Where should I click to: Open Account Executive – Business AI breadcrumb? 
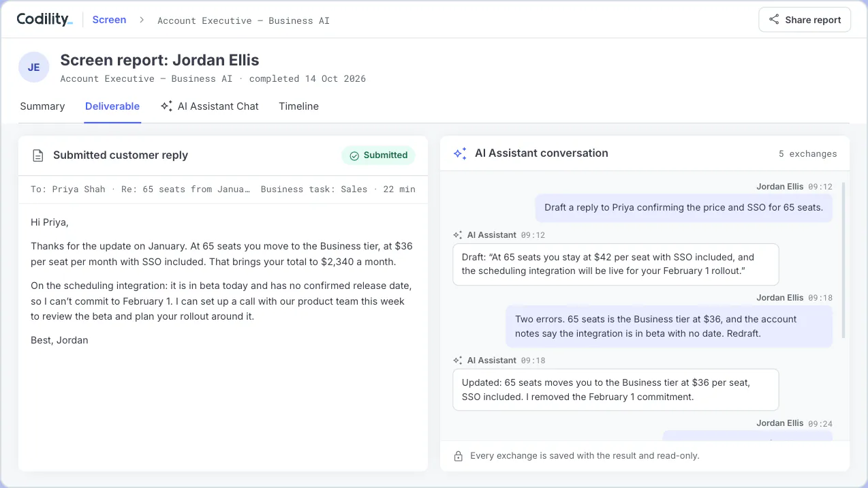coord(243,20)
